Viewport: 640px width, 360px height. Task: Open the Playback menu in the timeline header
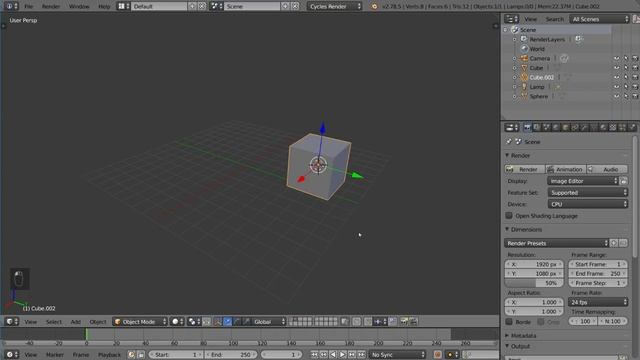[x=109, y=354]
